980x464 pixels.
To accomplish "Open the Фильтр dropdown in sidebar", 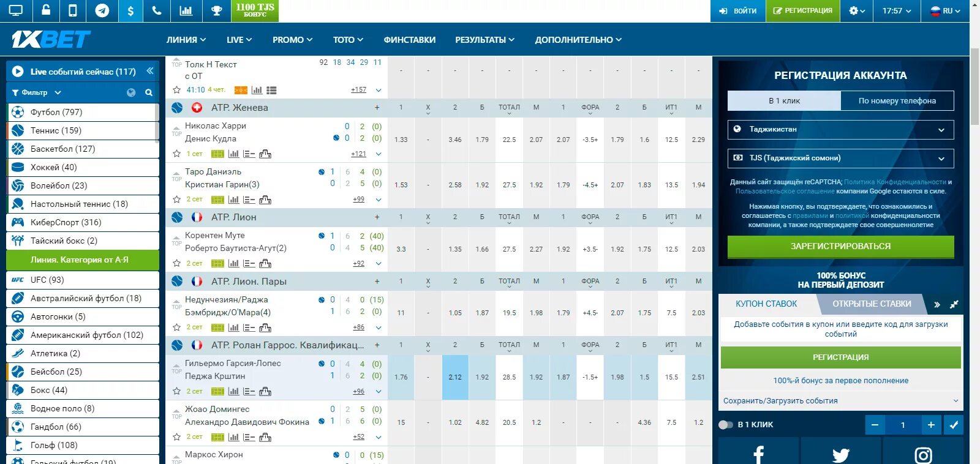I will coord(37,92).
